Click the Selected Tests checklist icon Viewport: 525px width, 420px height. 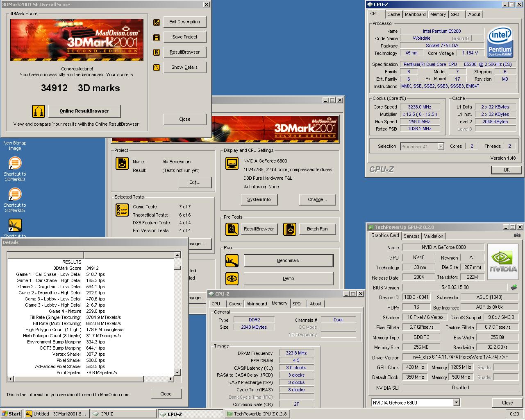(x=123, y=210)
